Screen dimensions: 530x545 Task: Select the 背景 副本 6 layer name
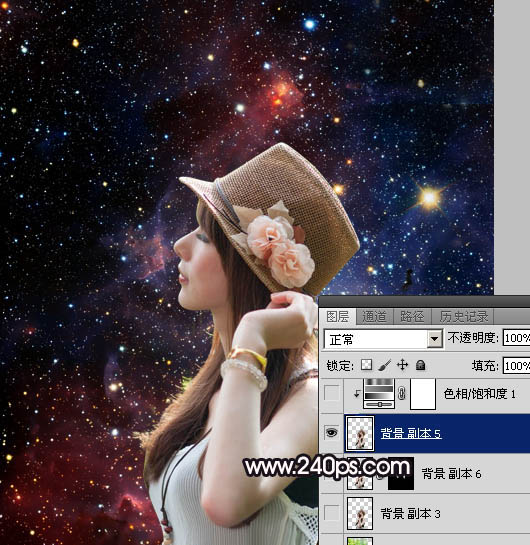(x=451, y=473)
